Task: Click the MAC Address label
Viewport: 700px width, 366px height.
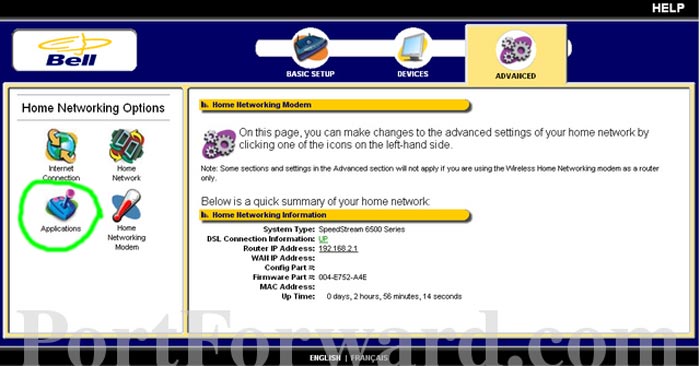Action: (287, 287)
